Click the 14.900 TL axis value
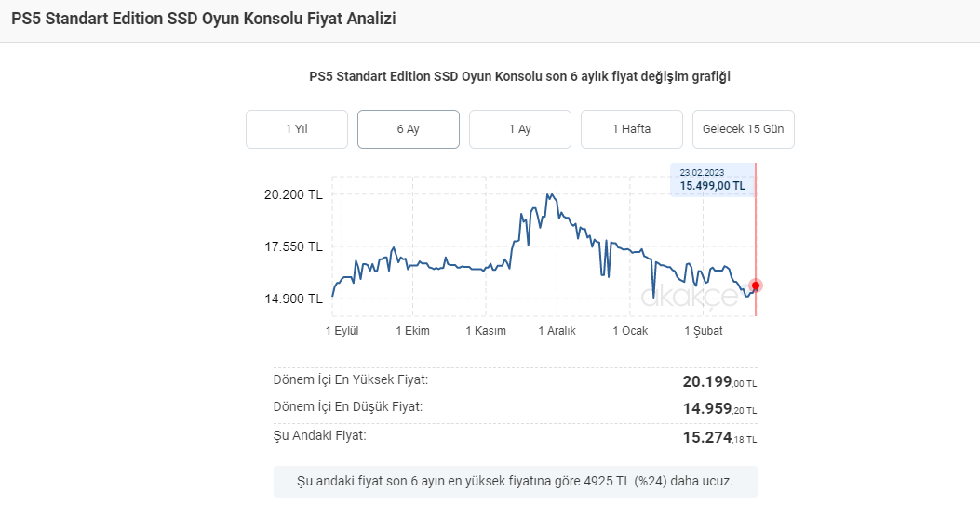 293,299
